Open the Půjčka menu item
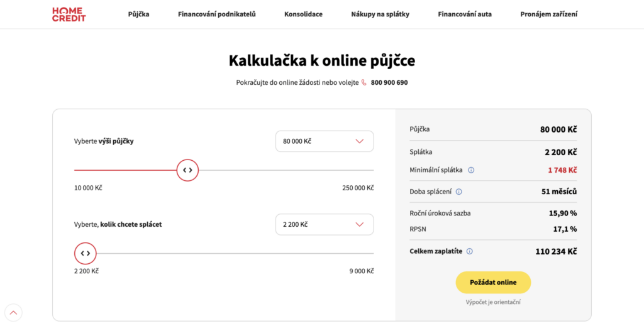 139,14
